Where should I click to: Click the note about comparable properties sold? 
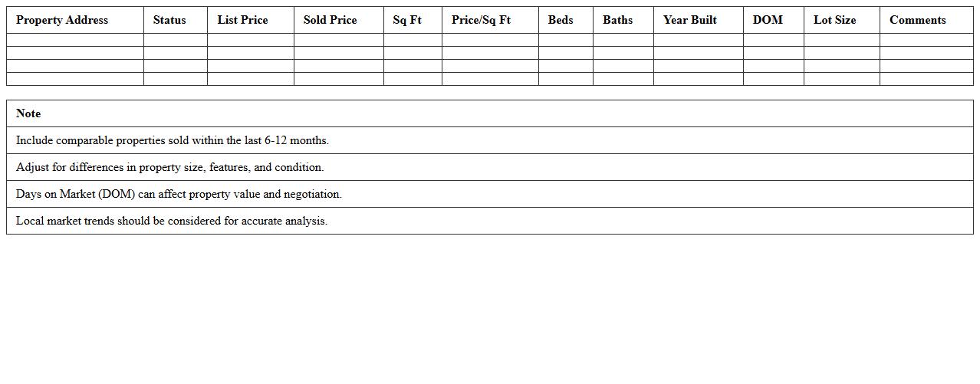173,140
